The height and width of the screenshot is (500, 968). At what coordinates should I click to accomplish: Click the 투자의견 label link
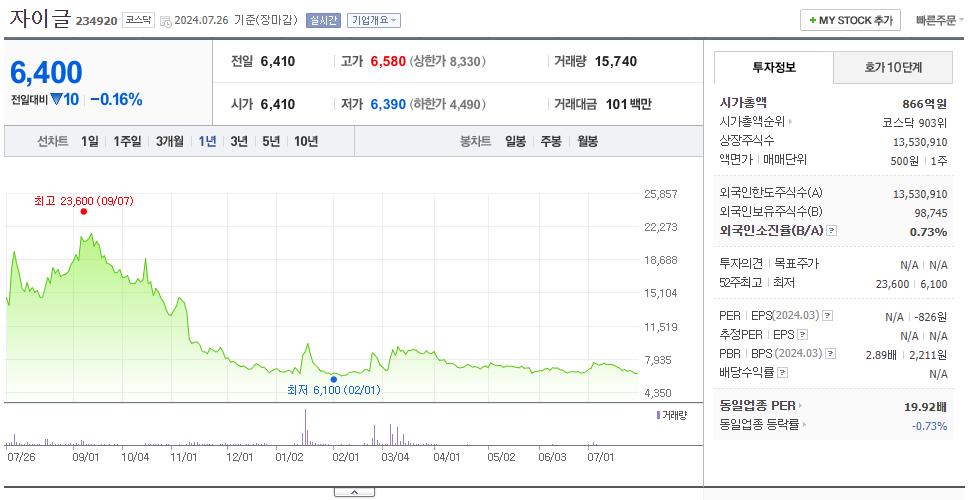pyautogui.click(x=741, y=264)
